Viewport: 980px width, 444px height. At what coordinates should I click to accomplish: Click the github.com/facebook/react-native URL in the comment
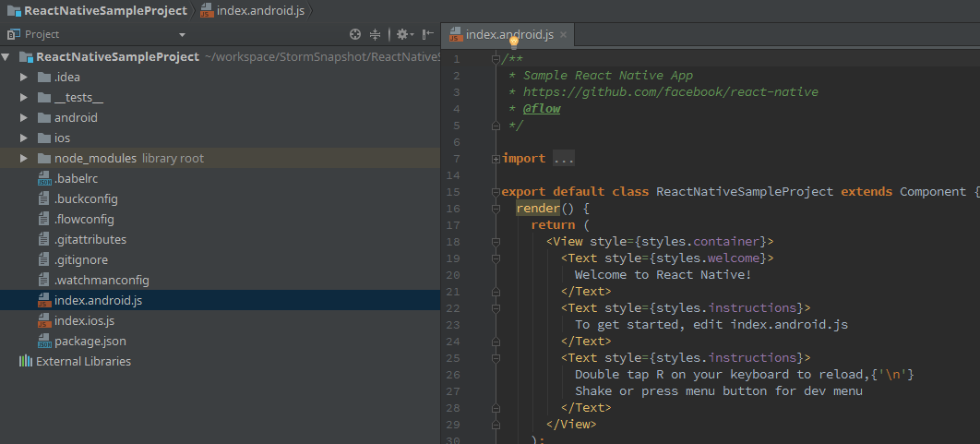(671, 92)
